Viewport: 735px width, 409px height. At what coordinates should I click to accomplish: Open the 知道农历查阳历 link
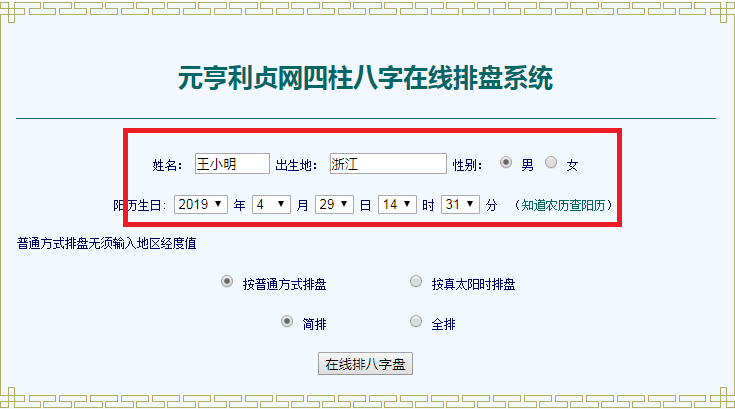pyautogui.click(x=563, y=205)
